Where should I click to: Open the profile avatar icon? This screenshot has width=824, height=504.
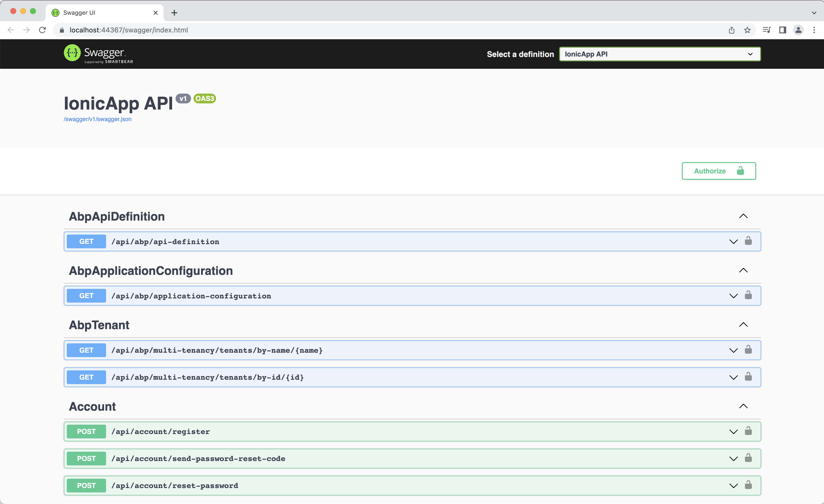point(798,30)
